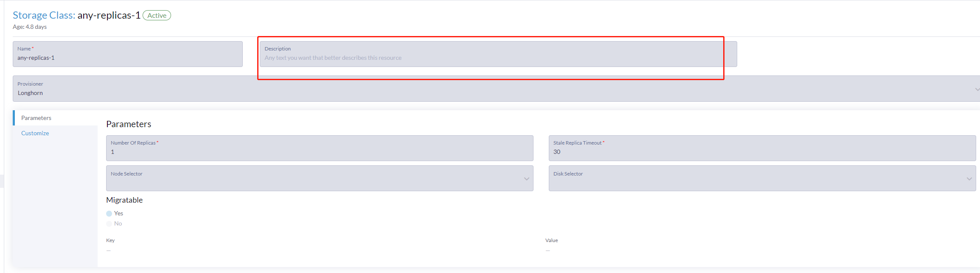
Task: Click the Disk Selector chevron arrow
Action: [969, 179]
